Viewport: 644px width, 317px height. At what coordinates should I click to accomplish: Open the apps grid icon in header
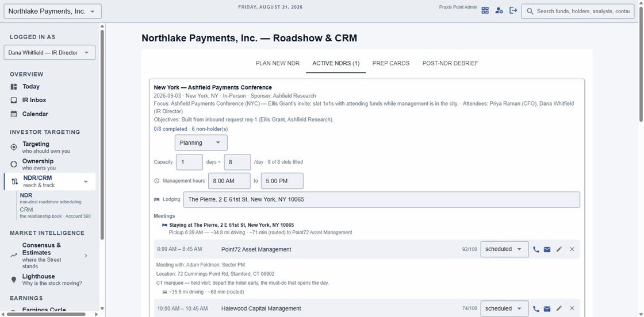pyautogui.click(x=485, y=11)
